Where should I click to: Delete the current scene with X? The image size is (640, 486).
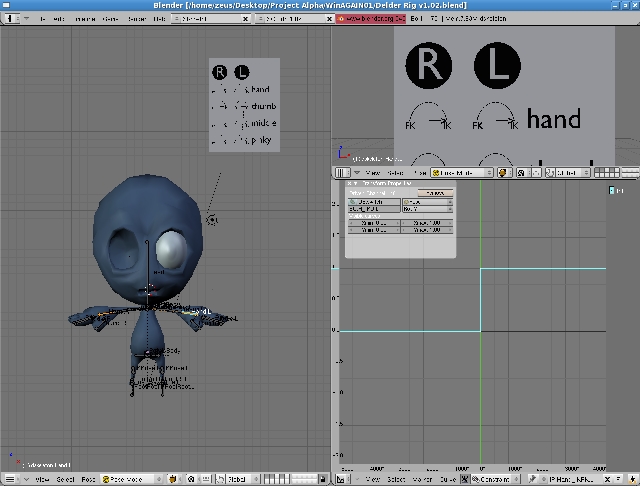tap(329, 19)
